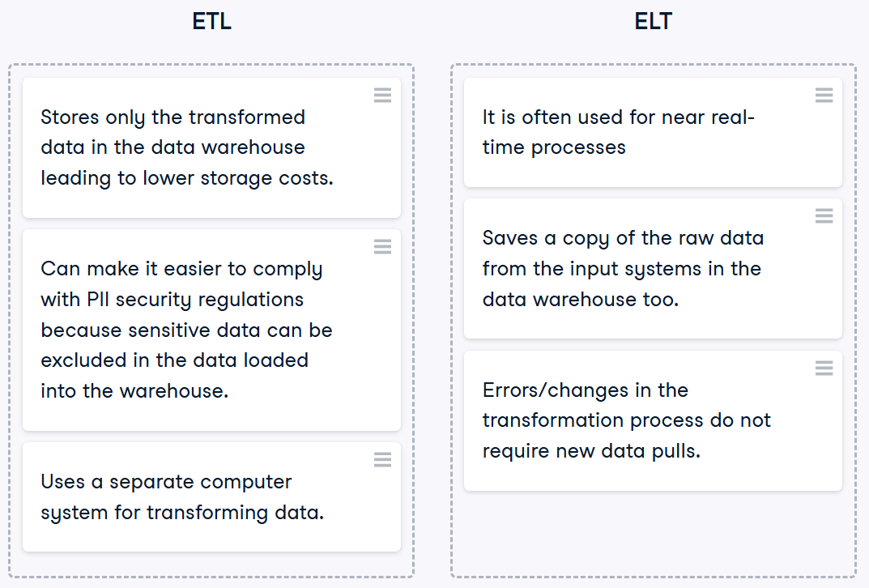The image size is (869, 588).
Task: Click empty space below cards in ETL drop zone
Action: (211, 565)
